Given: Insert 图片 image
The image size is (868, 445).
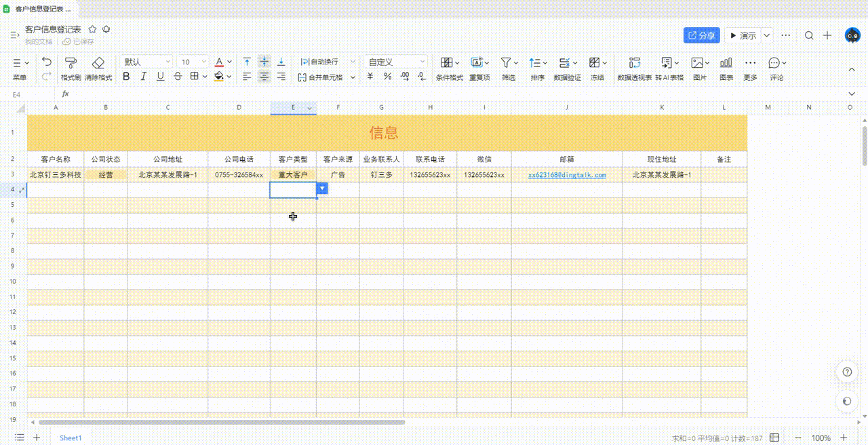Looking at the screenshot, I should 699,69.
